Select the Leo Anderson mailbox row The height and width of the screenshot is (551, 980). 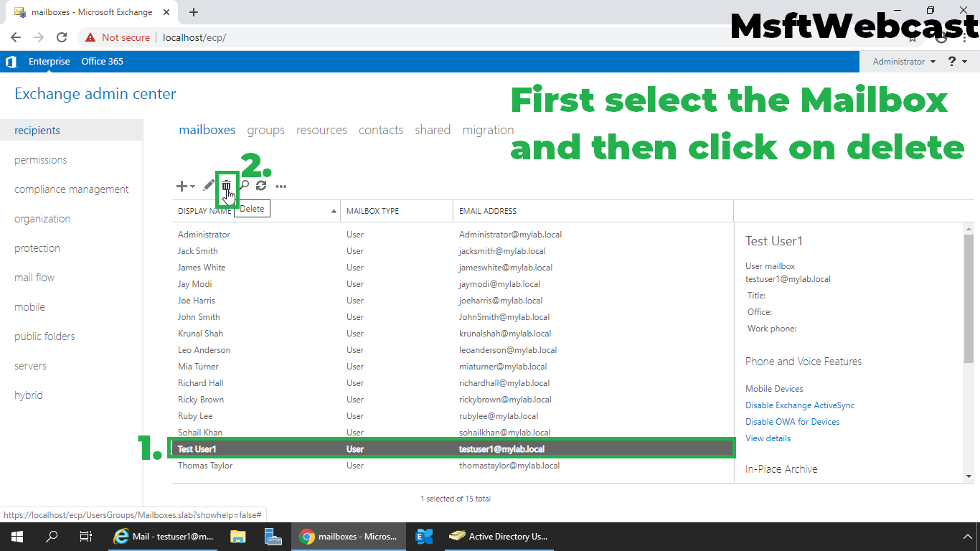453,350
